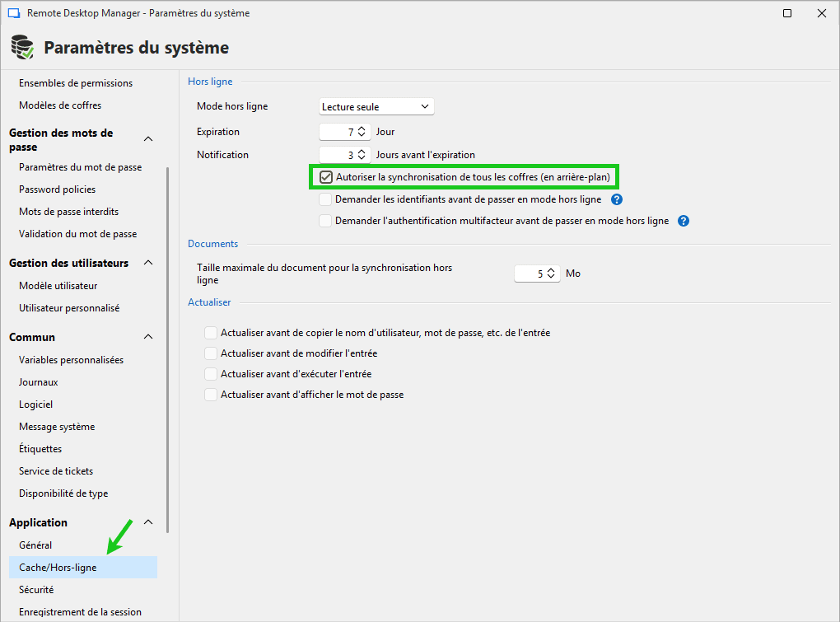
Task: Select Journaux in the sidebar
Action: pos(40,381)
